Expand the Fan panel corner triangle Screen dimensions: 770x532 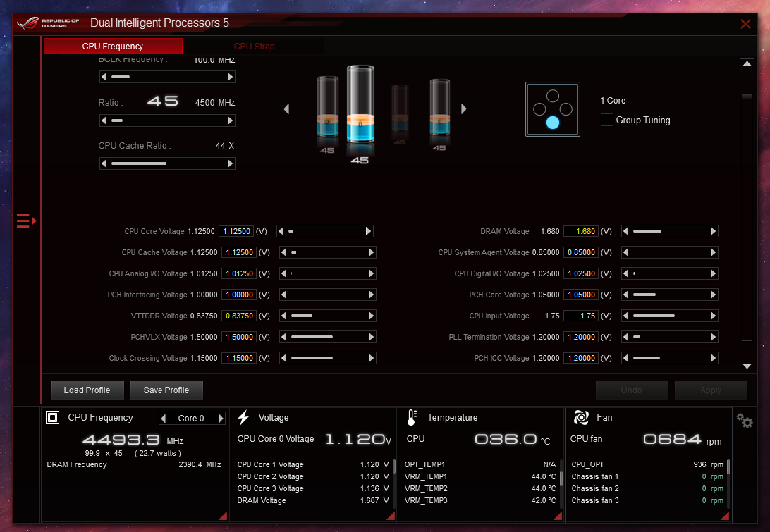pos(725,515)
